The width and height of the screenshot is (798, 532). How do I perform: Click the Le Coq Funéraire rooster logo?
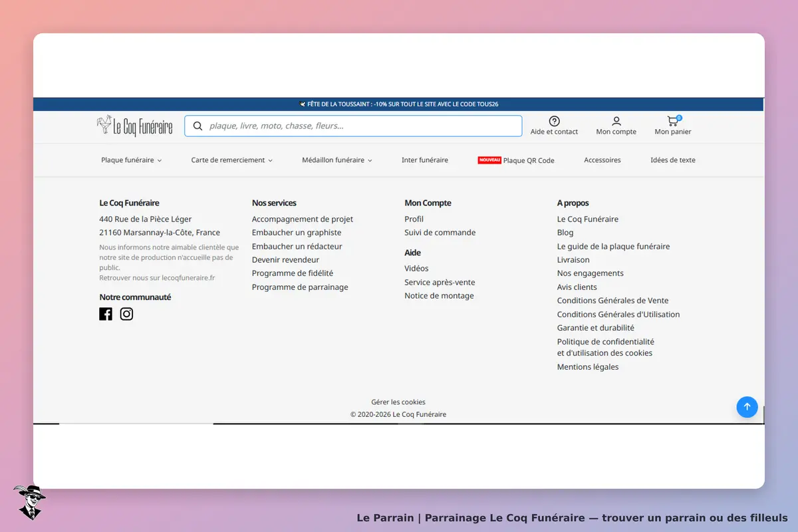pyautogui.click(x=135, y=126)
